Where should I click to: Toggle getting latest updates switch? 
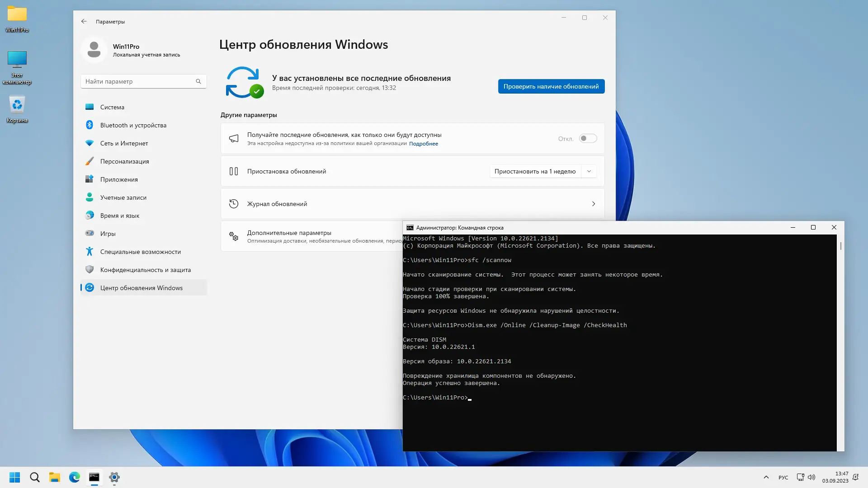588,139
